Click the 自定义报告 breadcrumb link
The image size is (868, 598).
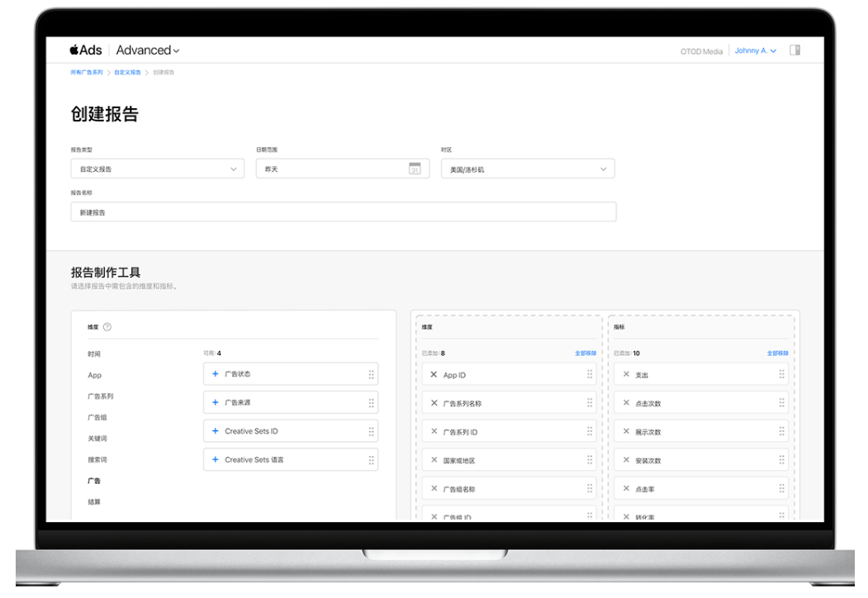point(127,73)
